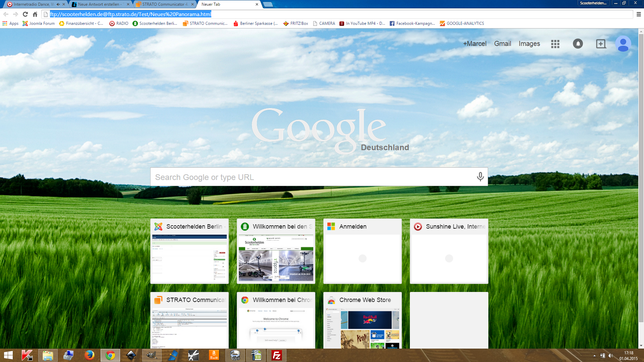The image size is (644, 362).
Task: Switch to STRATO Communicator tab
Action: (164, 4)
